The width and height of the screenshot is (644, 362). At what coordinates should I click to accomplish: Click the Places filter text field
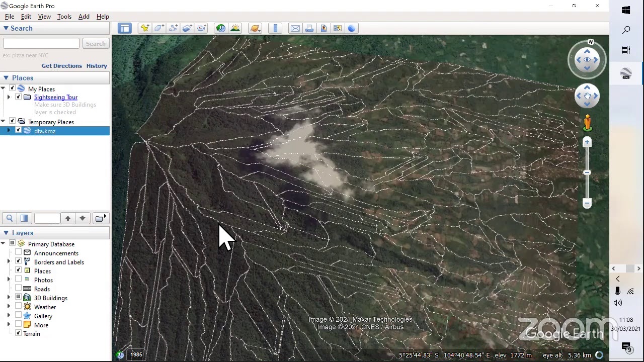tap(47, 218)
